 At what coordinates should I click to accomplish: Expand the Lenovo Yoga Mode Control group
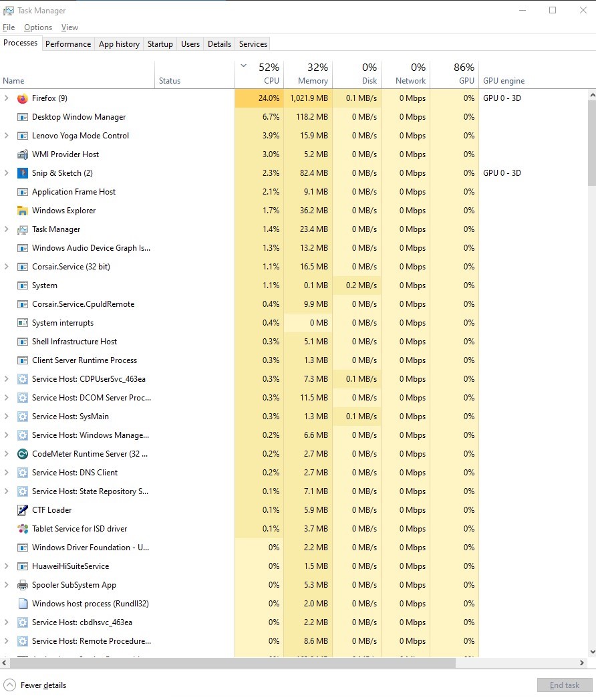click(6, 136)
